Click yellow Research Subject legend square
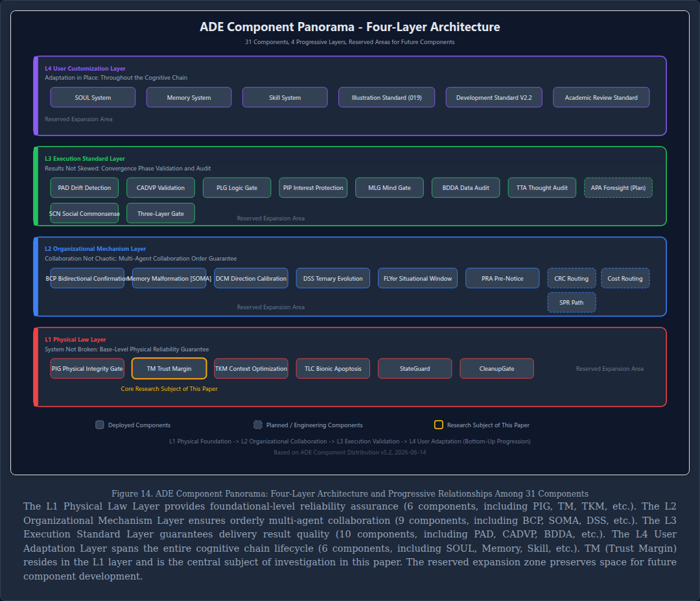The height and width of the screenshot is (601, 700). coord(439,425)
